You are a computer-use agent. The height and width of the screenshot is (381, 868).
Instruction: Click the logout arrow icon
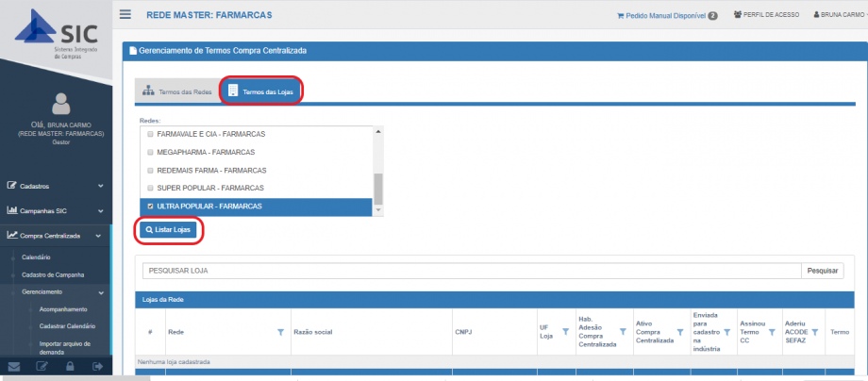coord(97,367)
